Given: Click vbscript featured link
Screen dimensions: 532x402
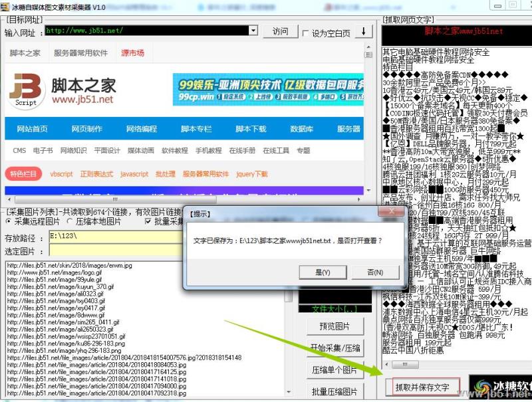Looking at the screenshot, I should pos(61,174).
